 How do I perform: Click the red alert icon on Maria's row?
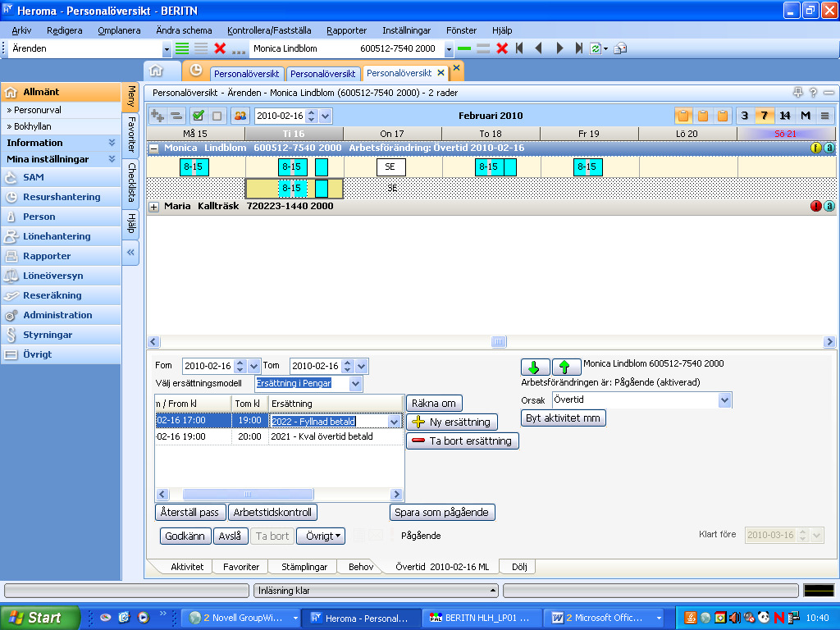[x=816, y=206]
